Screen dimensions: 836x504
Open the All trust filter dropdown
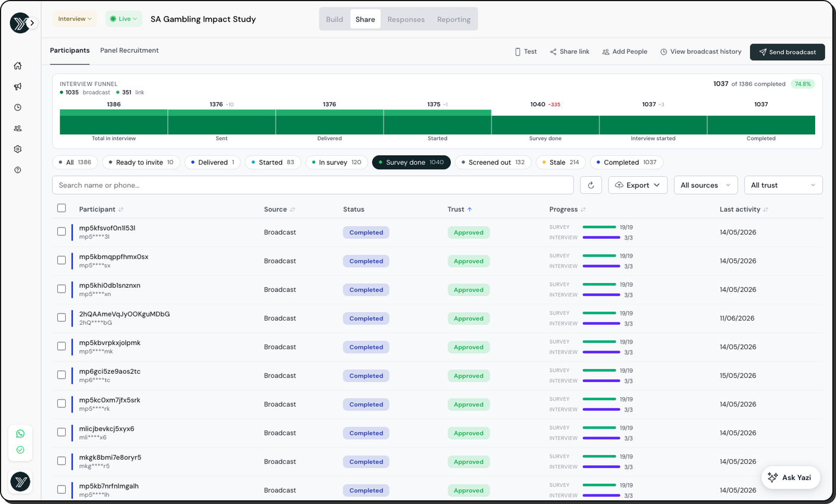pyautogui.click(x=783, y=185)
